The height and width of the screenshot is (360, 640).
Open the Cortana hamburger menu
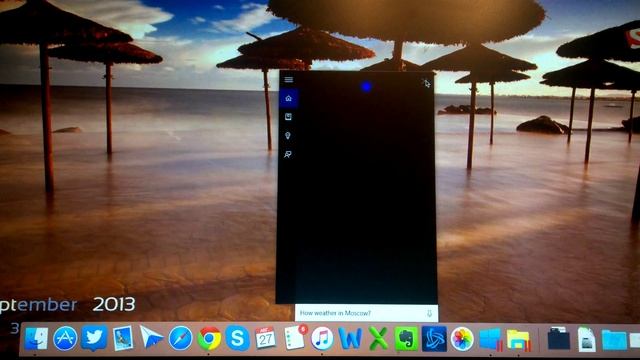289,80
